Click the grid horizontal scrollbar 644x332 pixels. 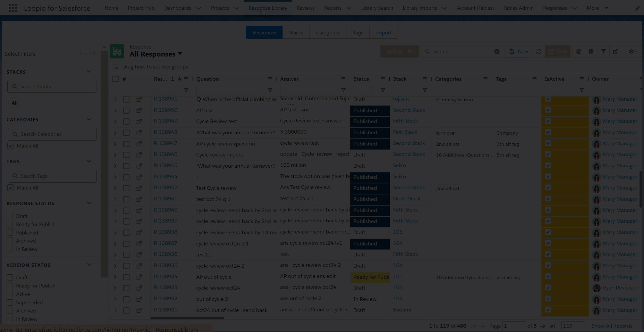pyautogui.click(x=187, y=318)
